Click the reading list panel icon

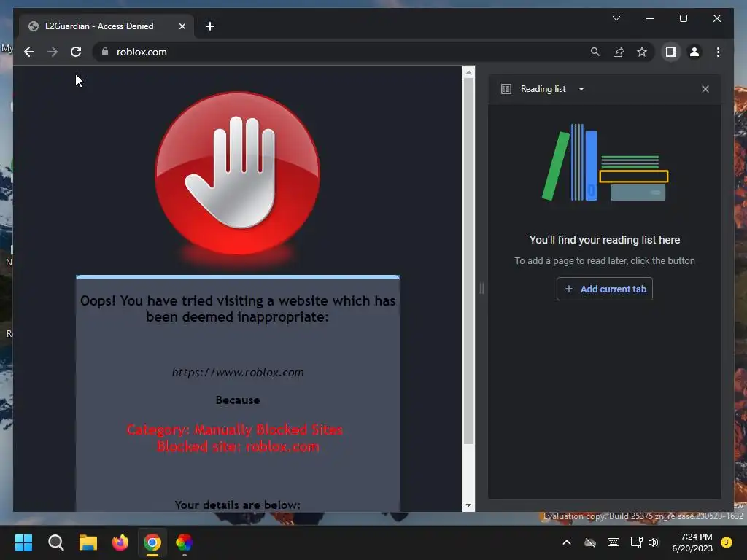[506, 89]
